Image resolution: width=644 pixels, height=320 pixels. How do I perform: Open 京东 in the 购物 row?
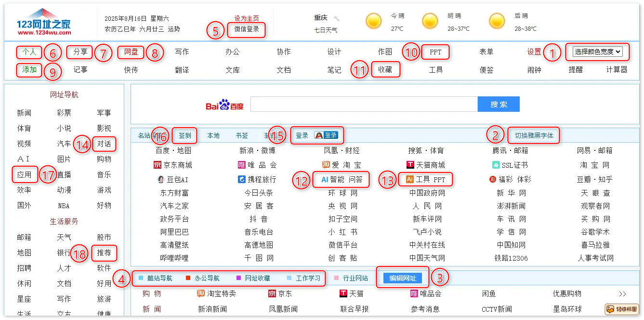[280, 293]
